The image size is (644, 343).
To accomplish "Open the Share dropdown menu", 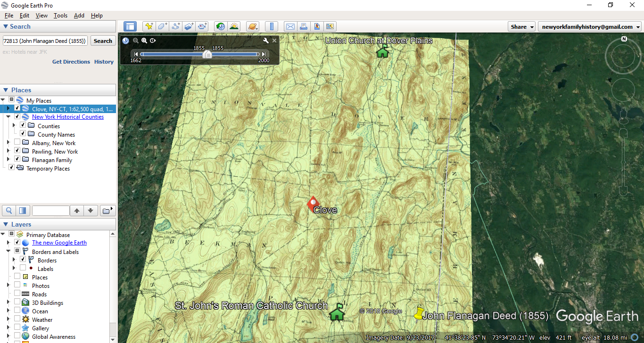I will (521, 26).
